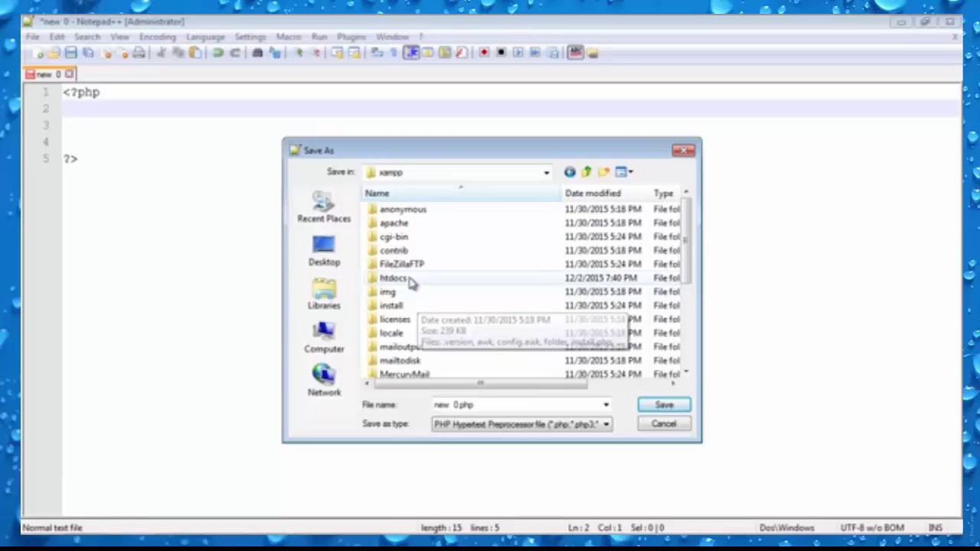Click the Back navigation icon in Save As
This screenshot has width=980, height=551.
click(570, 172)
